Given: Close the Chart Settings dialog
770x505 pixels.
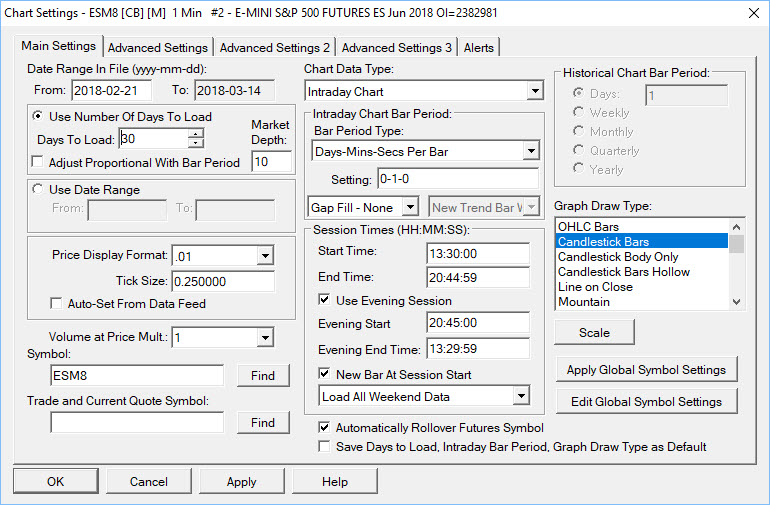Looking at the screenshot, I should pyautogui.click(x=754, y=13).
